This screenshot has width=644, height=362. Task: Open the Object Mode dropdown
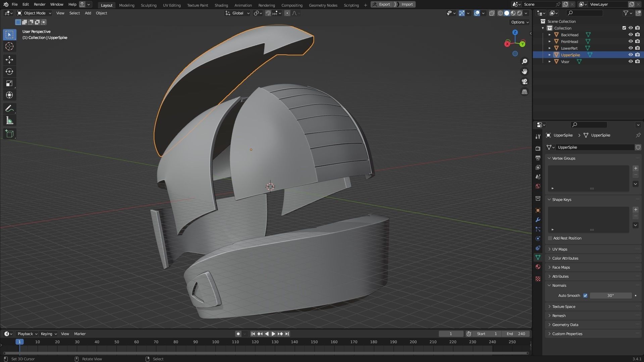coord(35,13)
